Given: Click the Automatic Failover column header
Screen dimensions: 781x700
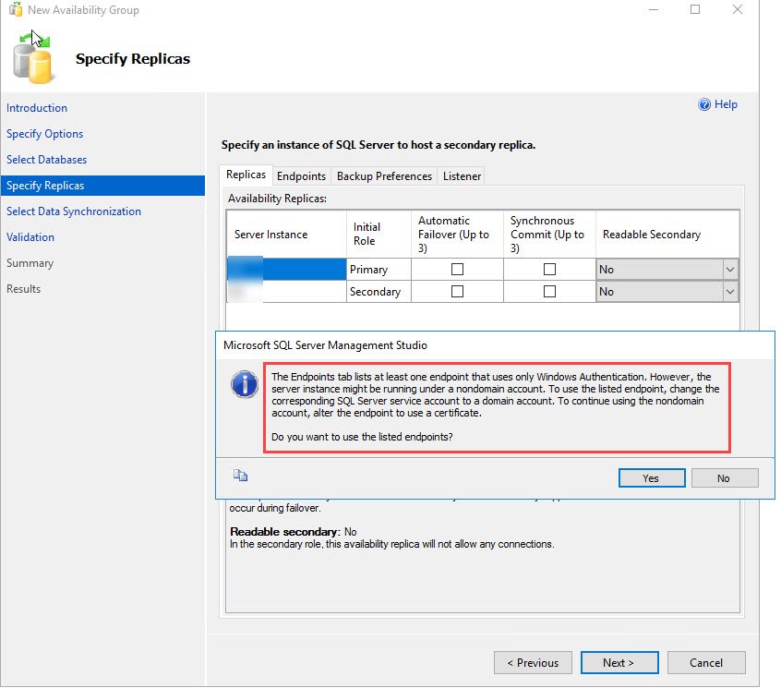Looking at the screenshot, I should pyautogui.click(x=457, y=235).
